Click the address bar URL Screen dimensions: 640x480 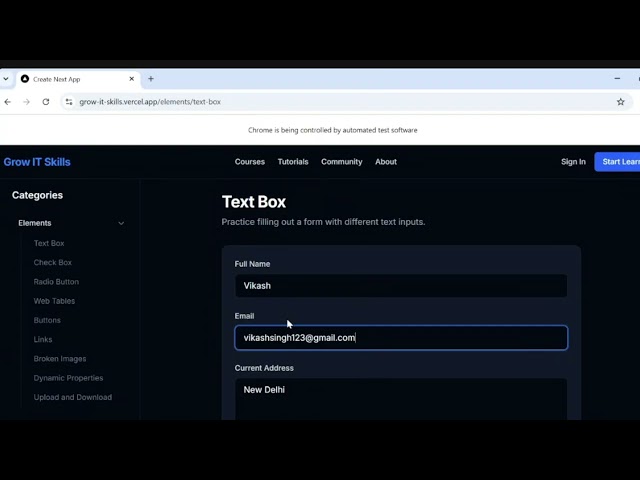(x=150, y=102)
